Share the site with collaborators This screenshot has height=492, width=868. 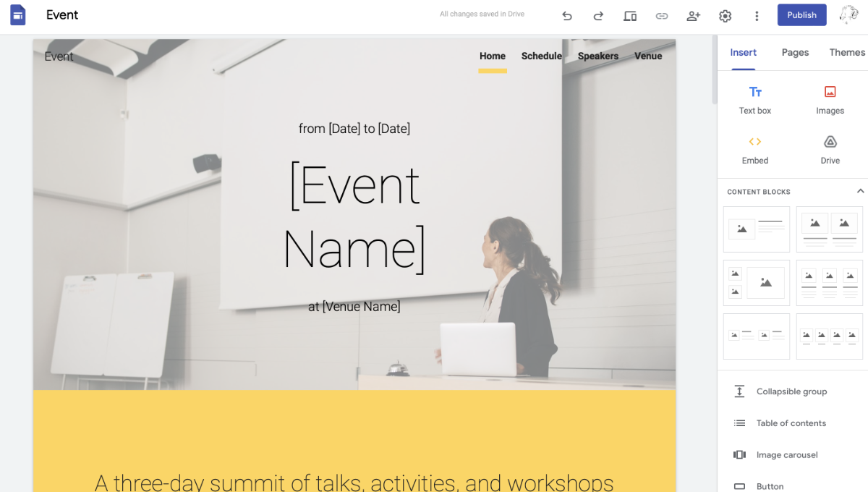[x=693, y=15]
